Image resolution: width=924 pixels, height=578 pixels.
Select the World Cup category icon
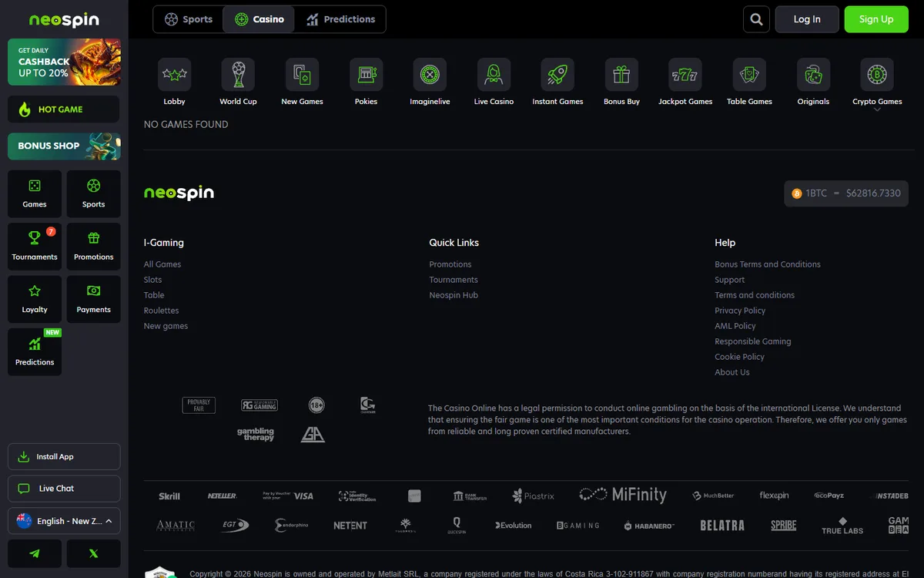tap(238, 75)
